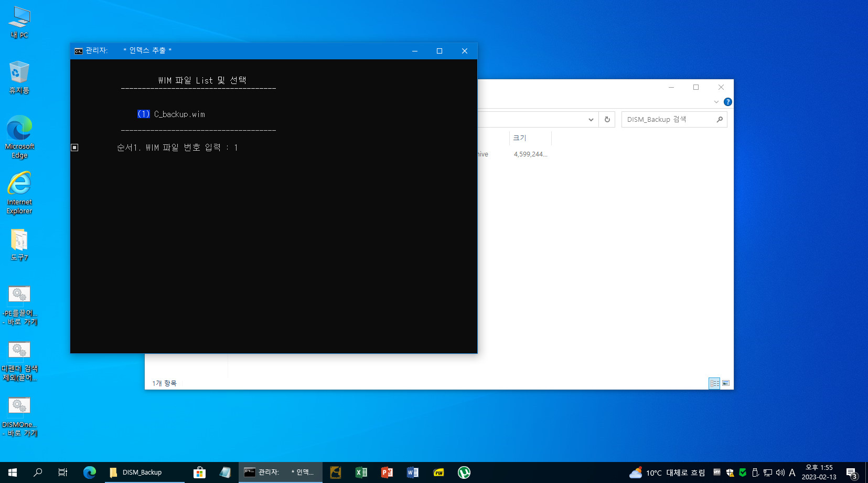
Task: Open the weather widget showing 10°C
Action: coord(667,472)
